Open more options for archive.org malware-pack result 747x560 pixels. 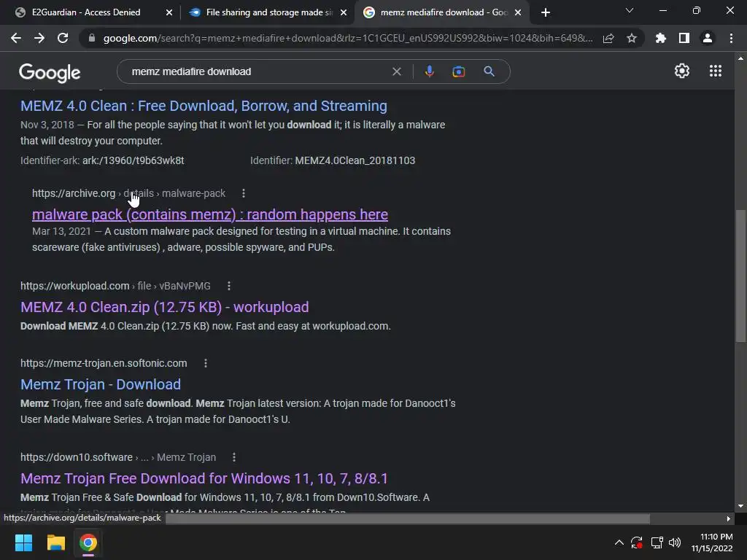coord(244,193)
